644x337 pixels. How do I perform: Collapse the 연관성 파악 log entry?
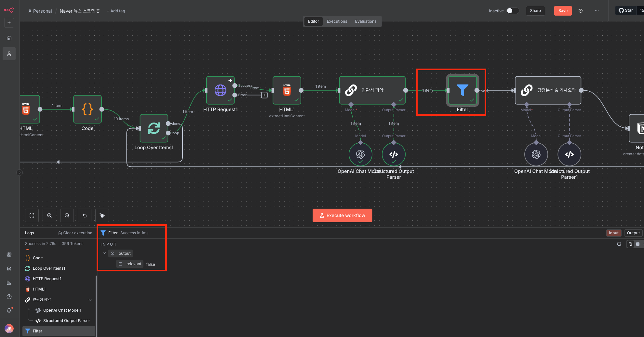tap(90, 300)
